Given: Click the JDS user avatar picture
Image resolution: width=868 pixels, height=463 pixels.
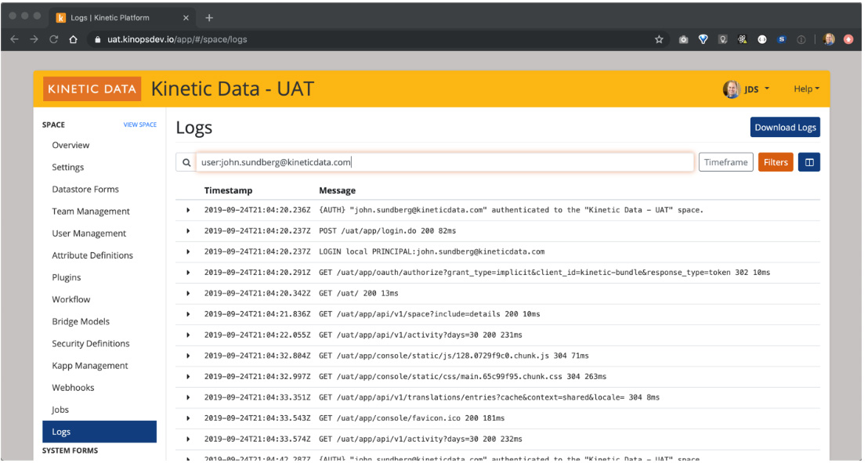Looking at the screenshot, I should (x=731, y=89).
